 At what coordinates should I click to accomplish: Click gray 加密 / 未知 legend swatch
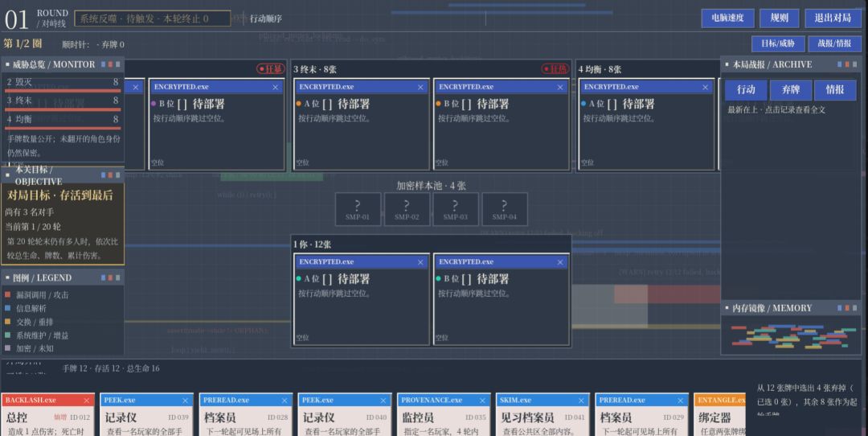coord(8,348)
